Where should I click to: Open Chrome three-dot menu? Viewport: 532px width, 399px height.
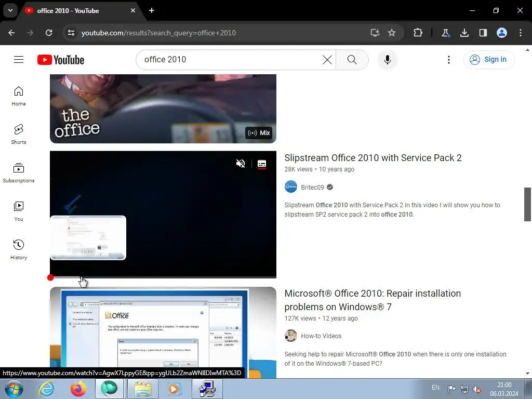521,33
